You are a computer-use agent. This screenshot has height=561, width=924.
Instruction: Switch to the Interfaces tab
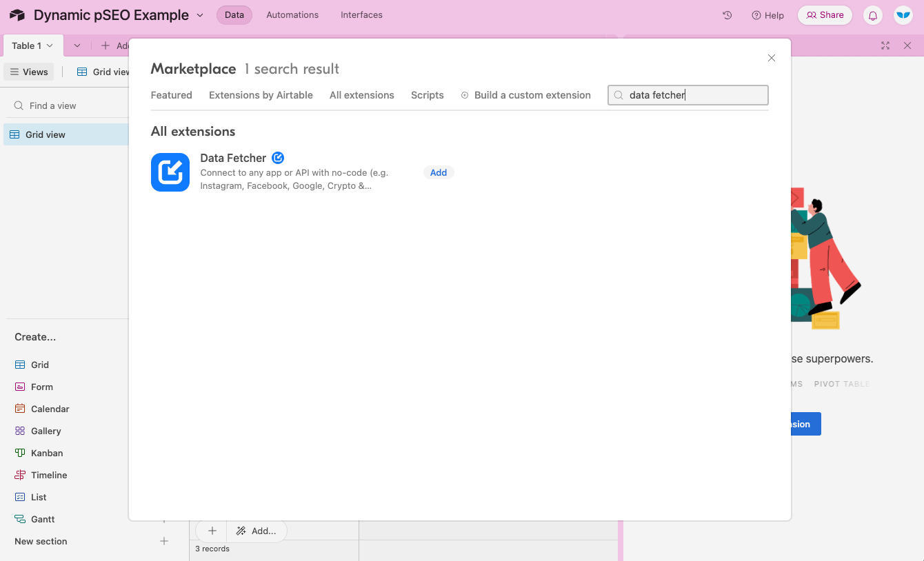[361, 15]
